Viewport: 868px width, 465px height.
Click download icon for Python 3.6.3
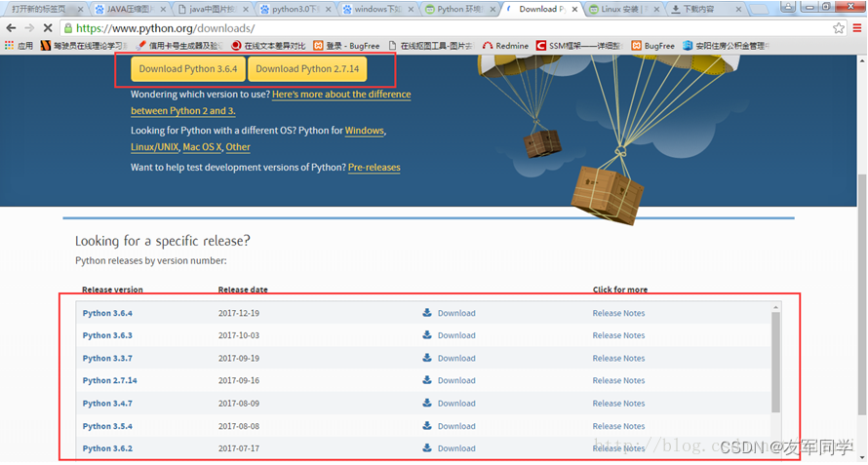coord(427,335)
